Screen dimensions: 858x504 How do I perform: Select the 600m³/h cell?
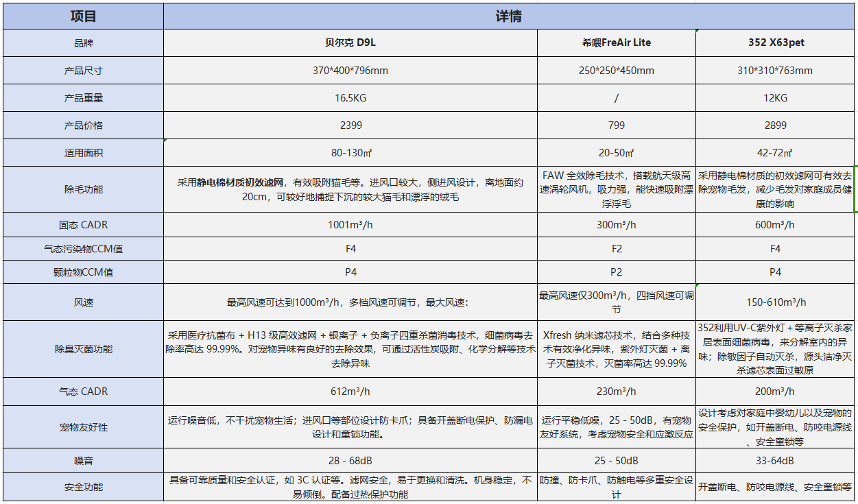[x=775, y=225]
